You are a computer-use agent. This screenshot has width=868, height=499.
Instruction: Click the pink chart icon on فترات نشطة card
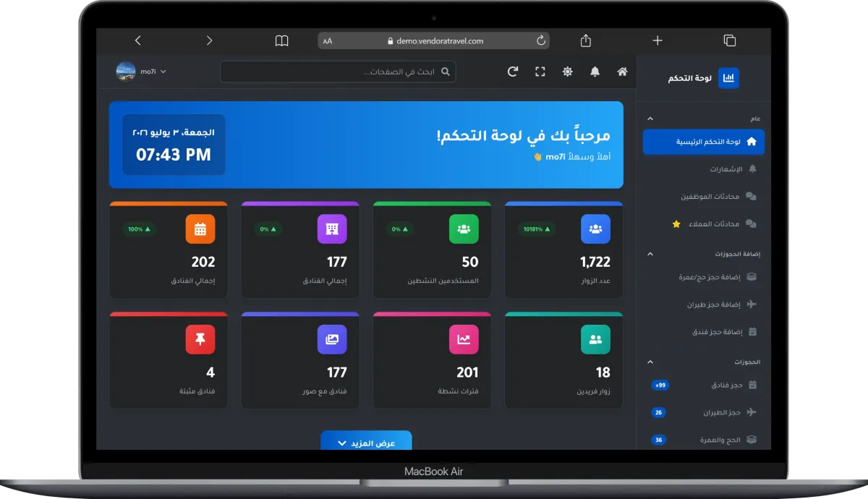[464, 339]
